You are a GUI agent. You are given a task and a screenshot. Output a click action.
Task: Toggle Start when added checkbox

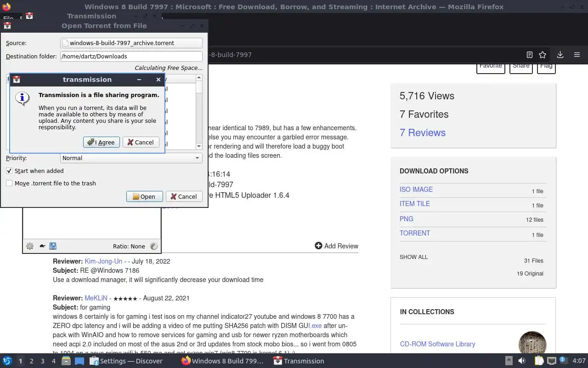pos(9,171)
